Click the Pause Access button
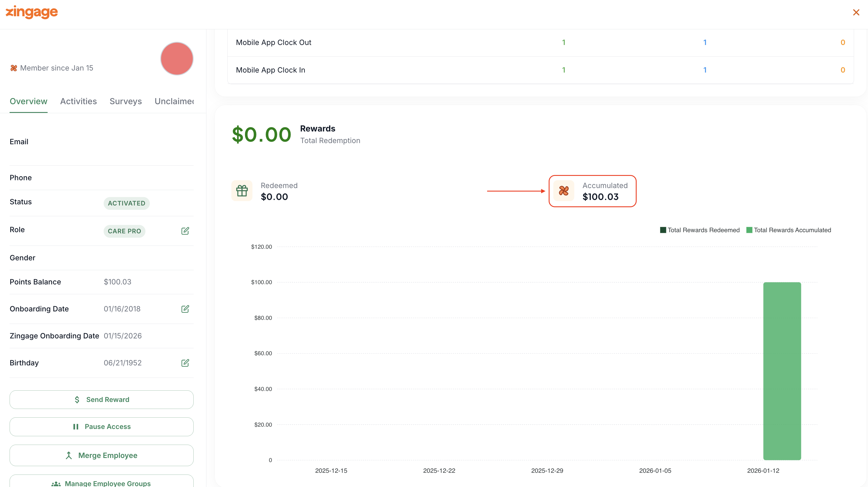 [101, 426]
